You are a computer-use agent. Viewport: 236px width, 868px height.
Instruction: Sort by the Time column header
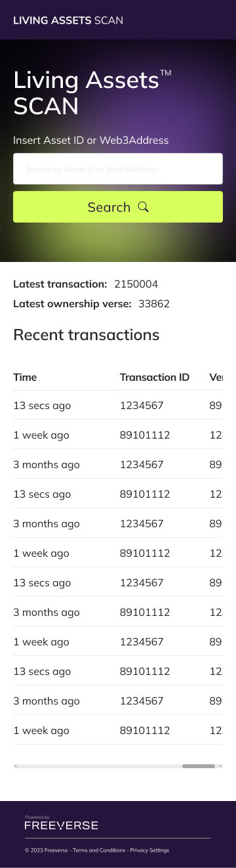click(x=26, y=377)
